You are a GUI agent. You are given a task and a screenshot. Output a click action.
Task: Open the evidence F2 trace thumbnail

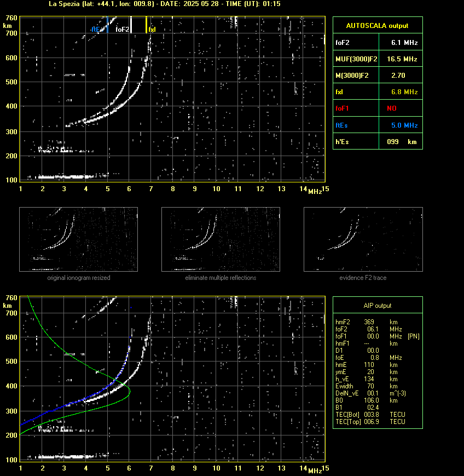pyautogui.click(x=363, y=239)
